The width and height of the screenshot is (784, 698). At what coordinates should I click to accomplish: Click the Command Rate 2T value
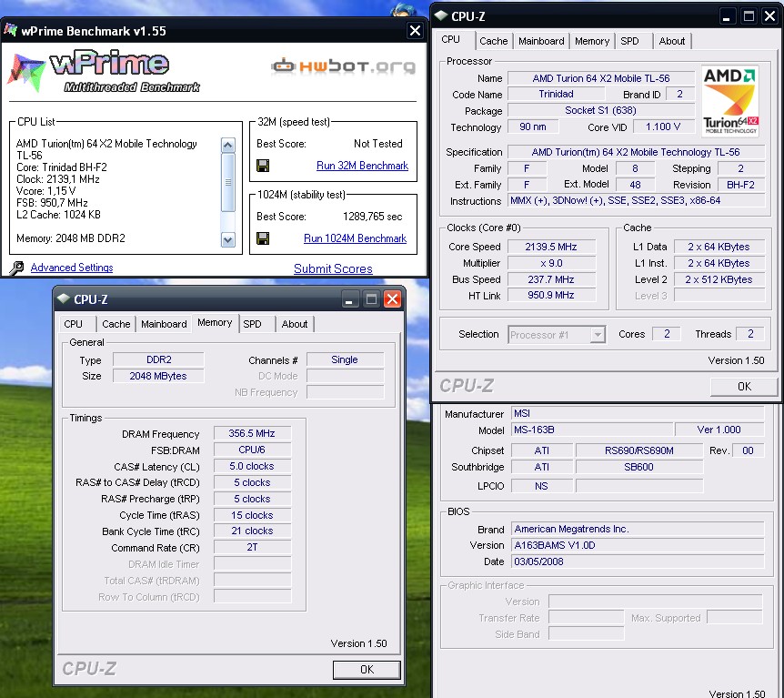(x=252, y=548)
